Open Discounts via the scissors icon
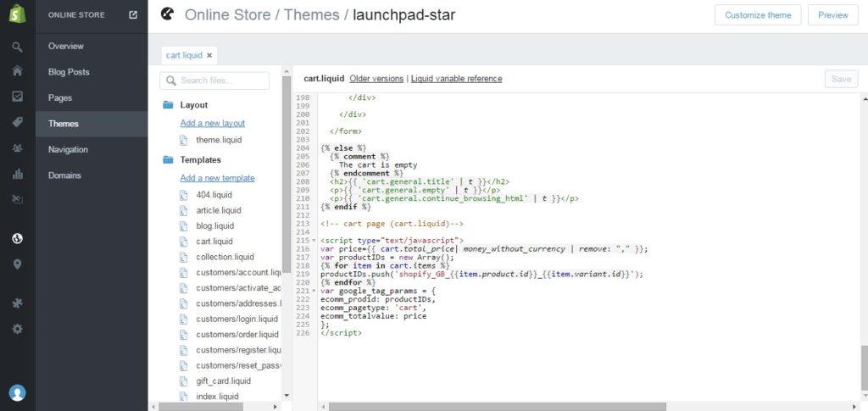868x411 pixels. 17,200
